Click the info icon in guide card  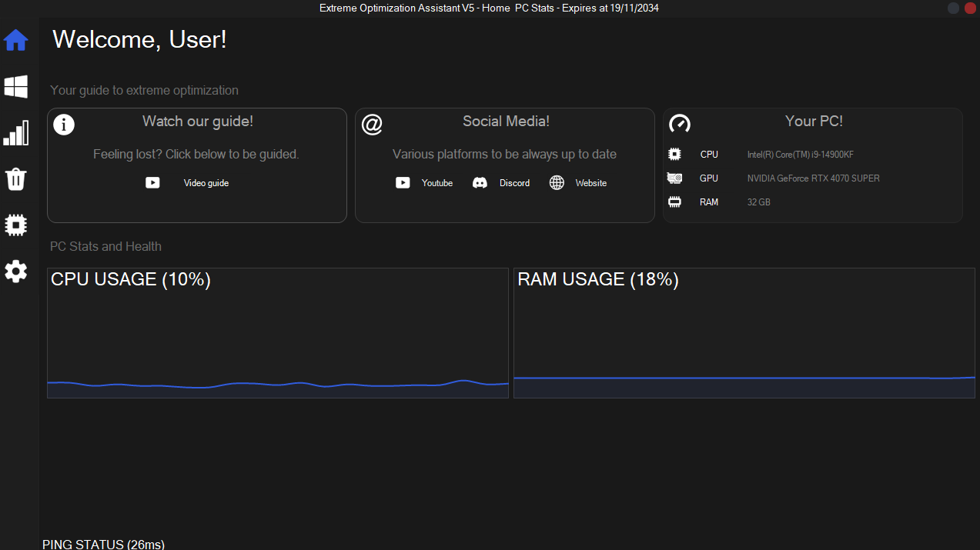pyautogui.click(x=64, y=125)
